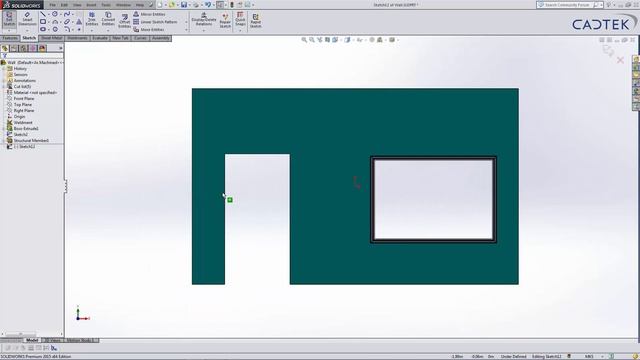
Task: Click the Save icon in the title bar
Action: 184,5
